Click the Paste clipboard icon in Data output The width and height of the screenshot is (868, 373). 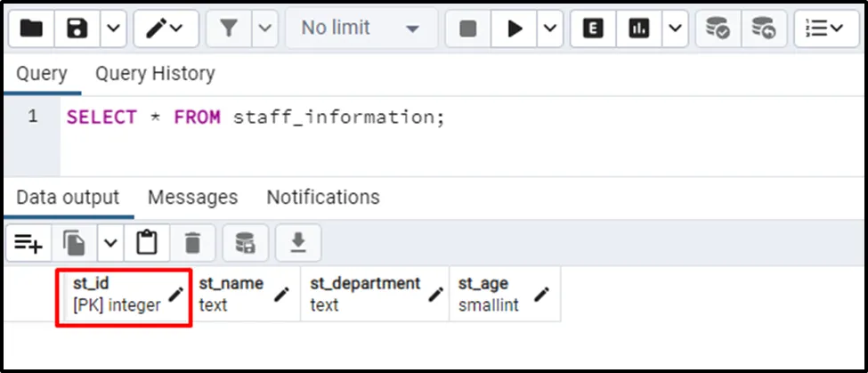tap(146, 242)
